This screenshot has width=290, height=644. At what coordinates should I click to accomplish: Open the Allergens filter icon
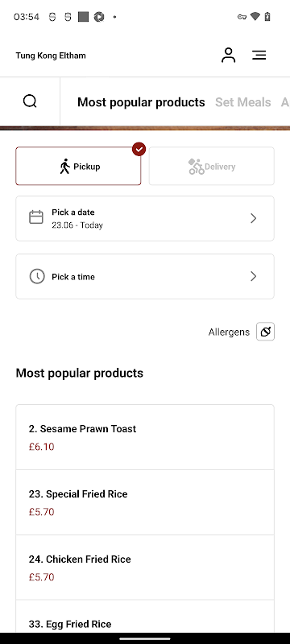pyautogui.click(x=265, y=332)
